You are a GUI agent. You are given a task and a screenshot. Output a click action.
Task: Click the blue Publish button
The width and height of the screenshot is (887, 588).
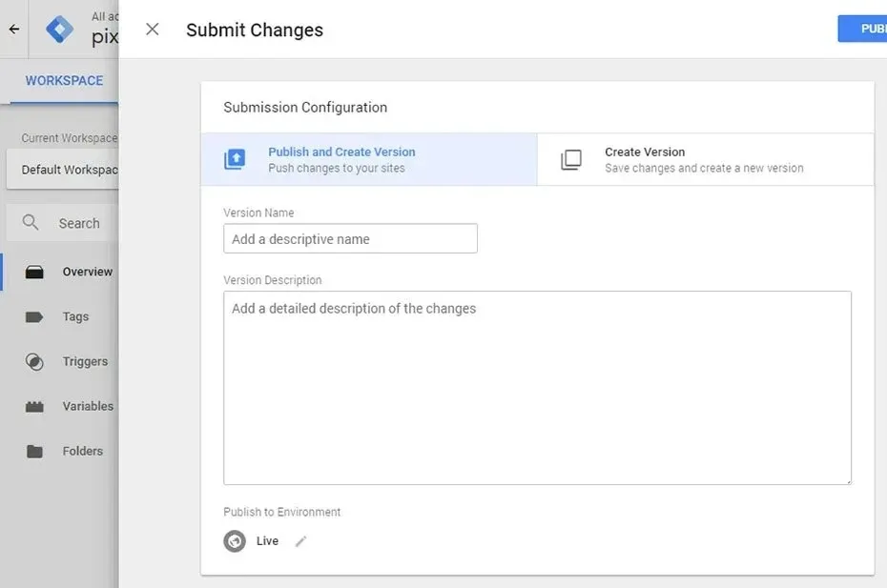click(x=862, y=29)
